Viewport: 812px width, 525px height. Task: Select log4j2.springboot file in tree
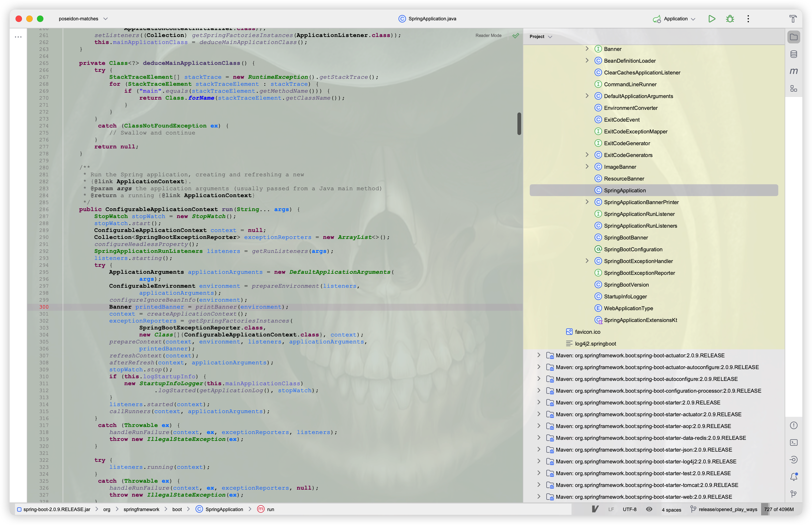click(x=595, y=344)
